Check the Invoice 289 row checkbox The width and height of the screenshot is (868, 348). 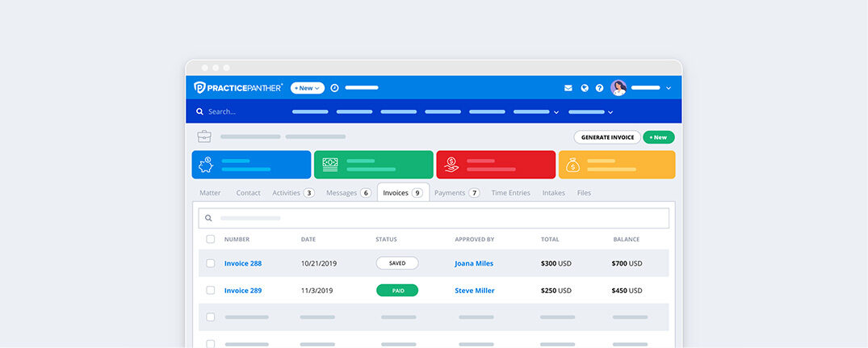click(211, 291)
